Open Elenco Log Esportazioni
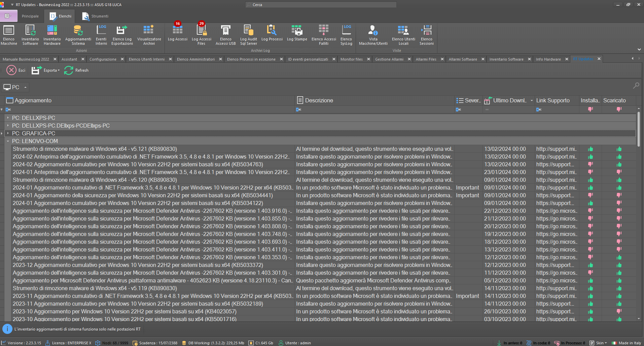 [122, 35]
